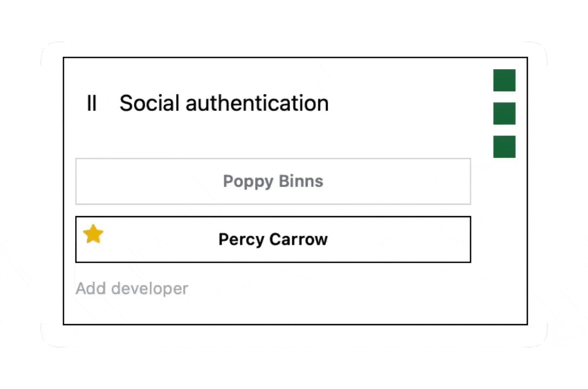
Task: Click the bottom green square
Action: (x=504, y=147)
